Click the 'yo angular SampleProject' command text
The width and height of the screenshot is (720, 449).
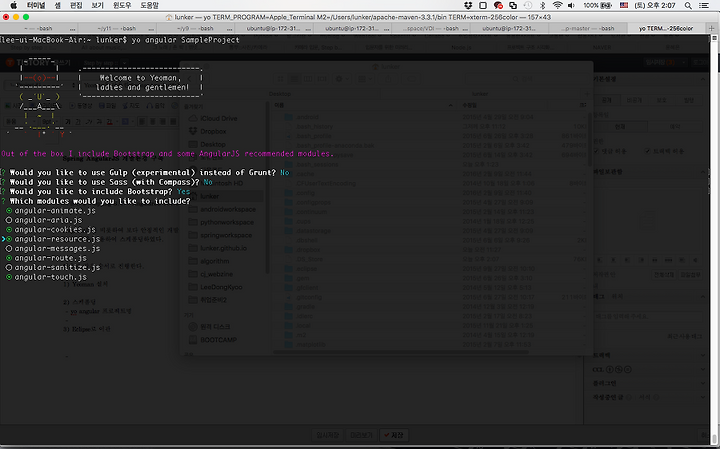[x=186, y=40]
